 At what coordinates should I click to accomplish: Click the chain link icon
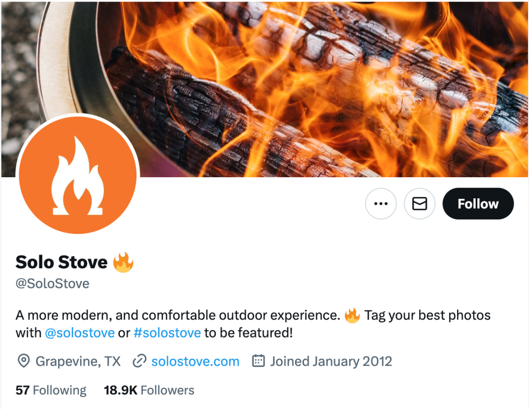tap(139, 361)
